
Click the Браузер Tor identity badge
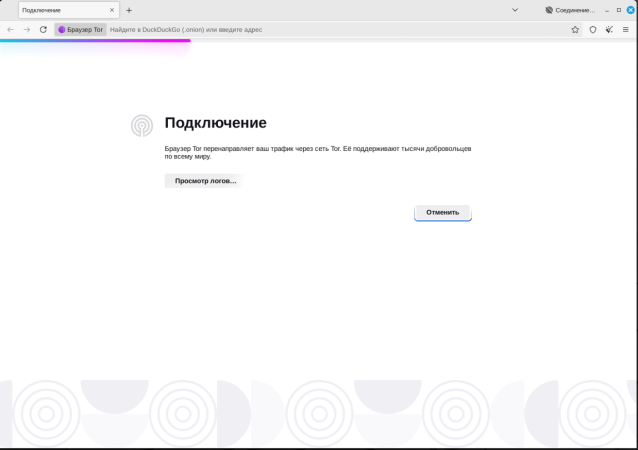81,30
